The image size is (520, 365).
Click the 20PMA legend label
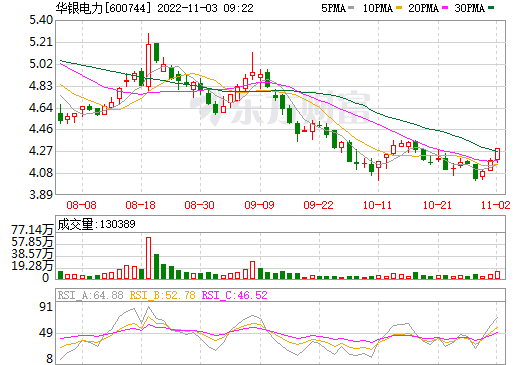pyautogui.click(x=423, y=8)
